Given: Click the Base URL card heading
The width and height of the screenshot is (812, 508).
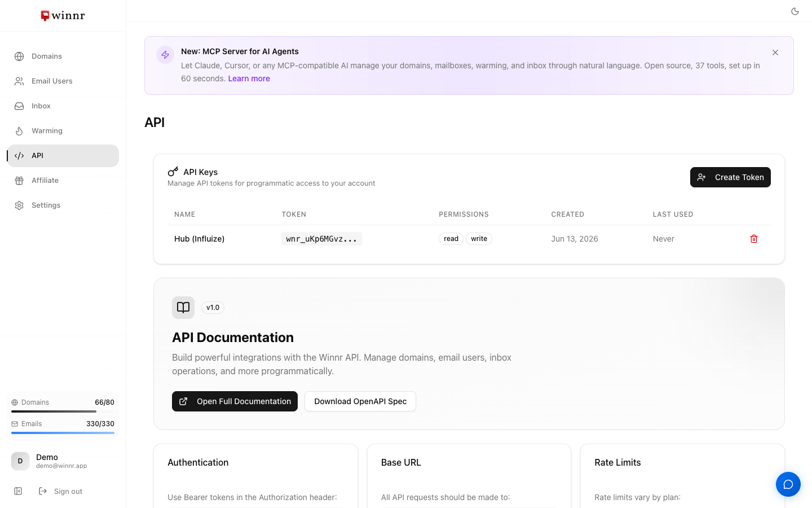Looking at the screenshot, I should tap(401, 462).
